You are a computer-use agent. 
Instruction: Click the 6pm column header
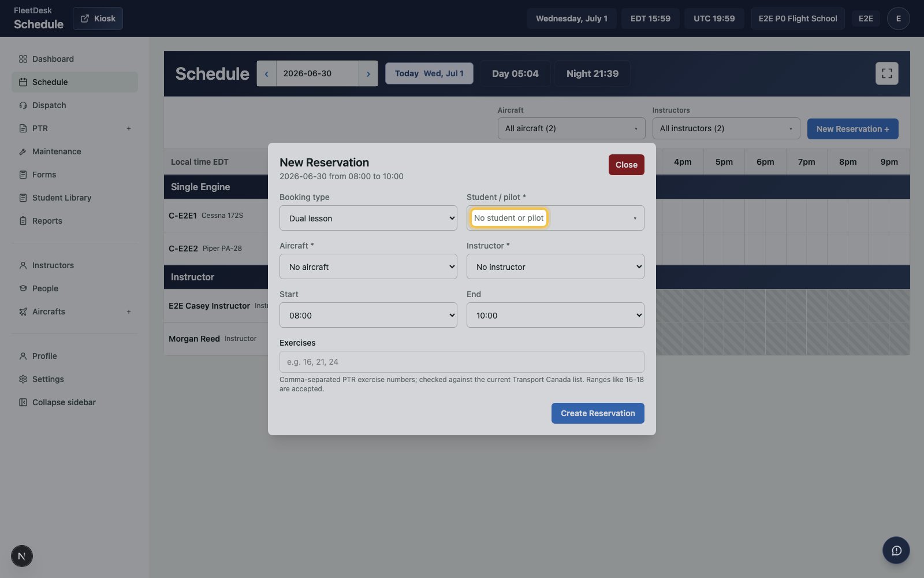coord(765,162)
